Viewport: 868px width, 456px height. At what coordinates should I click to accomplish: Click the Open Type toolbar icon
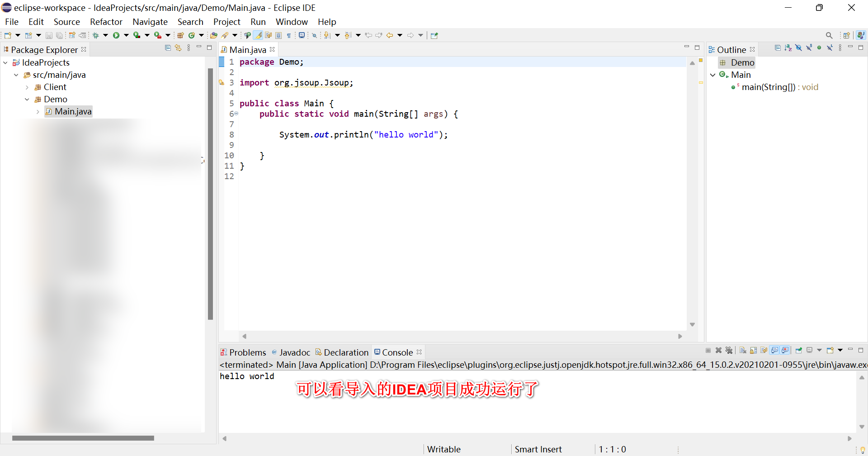tap(214, 35)
